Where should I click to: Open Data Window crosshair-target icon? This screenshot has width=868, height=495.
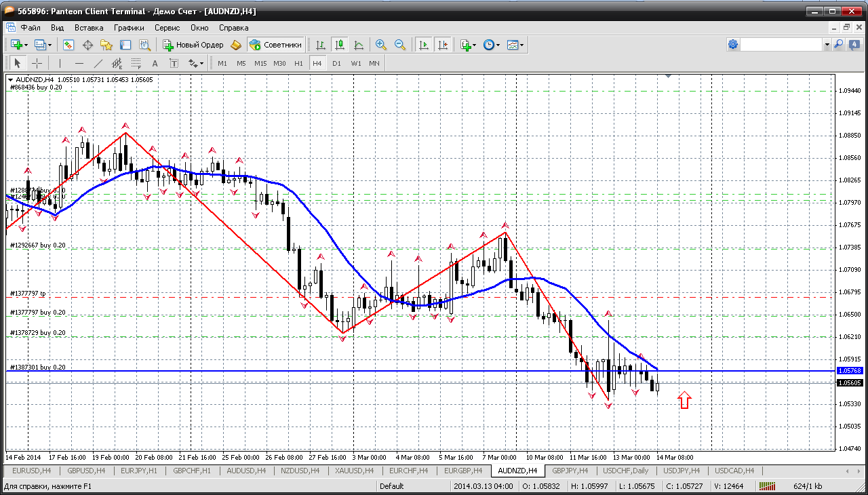(87, 45)
